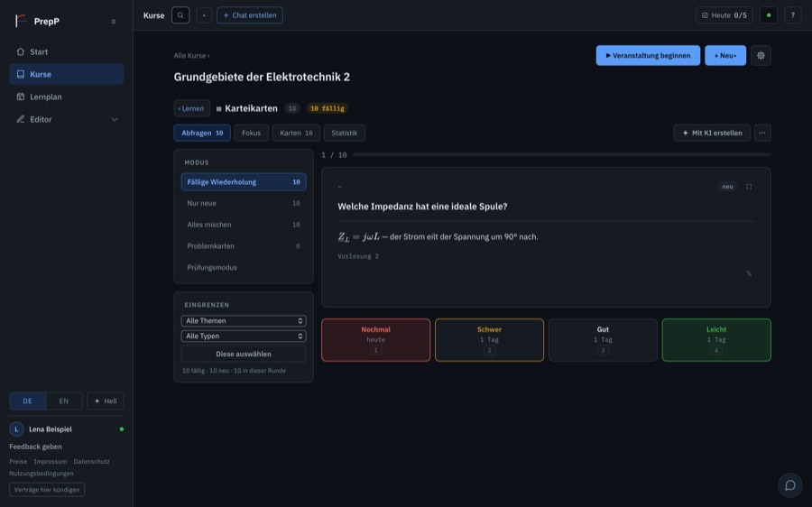
Task: Open Kurse in the sidebar
Action: coord(66,74)
